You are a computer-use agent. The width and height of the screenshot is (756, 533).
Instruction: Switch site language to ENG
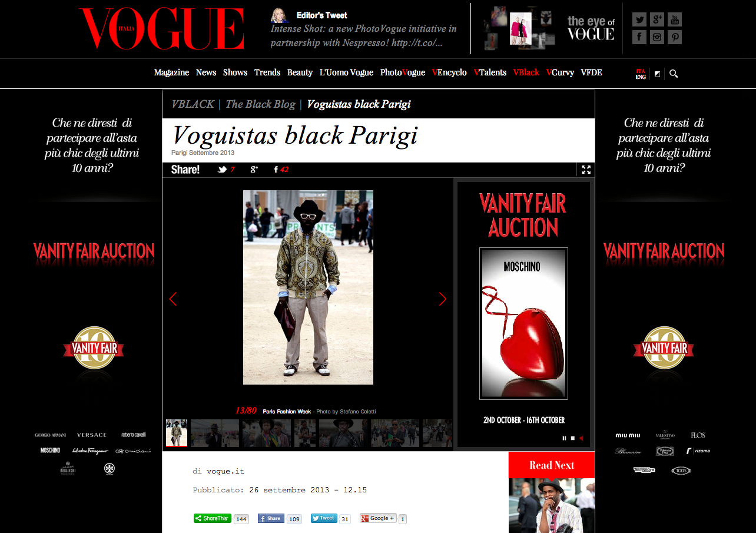pos(641,77)
